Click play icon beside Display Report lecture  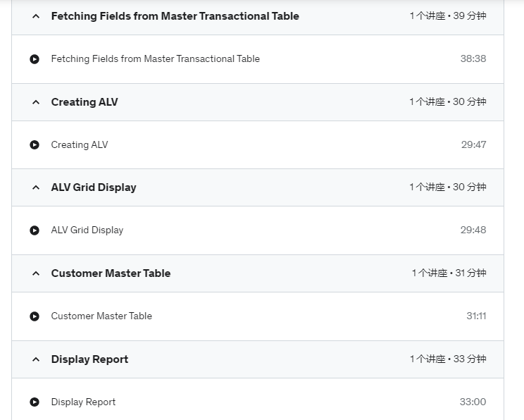point(35,402)
